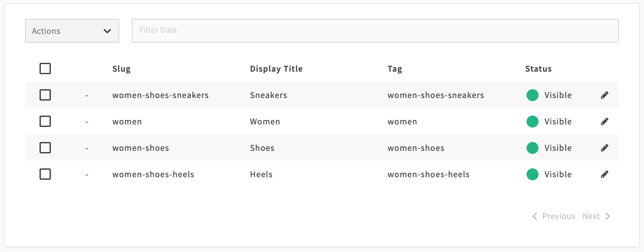The width and height of the screenshot is (644, 252).
Task: Tick the checkbox for women row
Action: point(45,121)
